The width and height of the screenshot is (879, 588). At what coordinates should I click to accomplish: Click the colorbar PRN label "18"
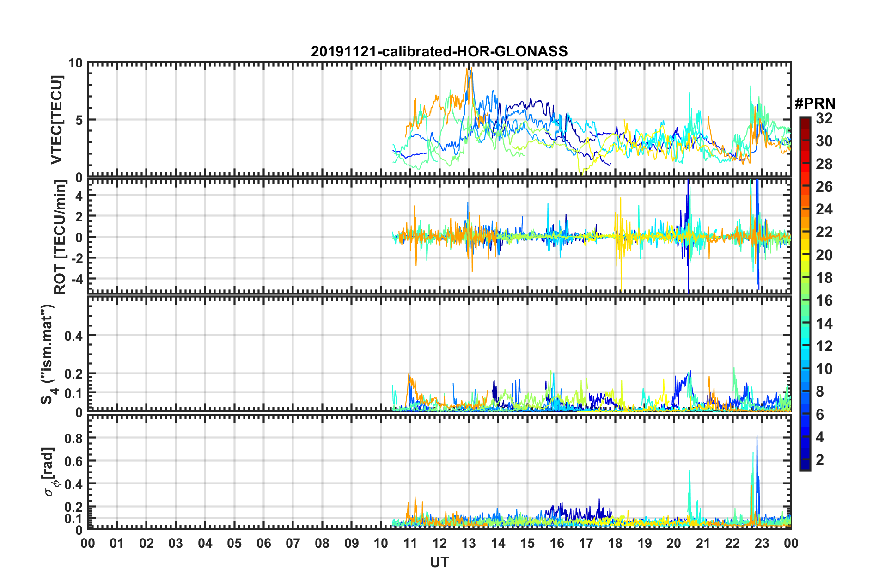click(x=824, y=277)
